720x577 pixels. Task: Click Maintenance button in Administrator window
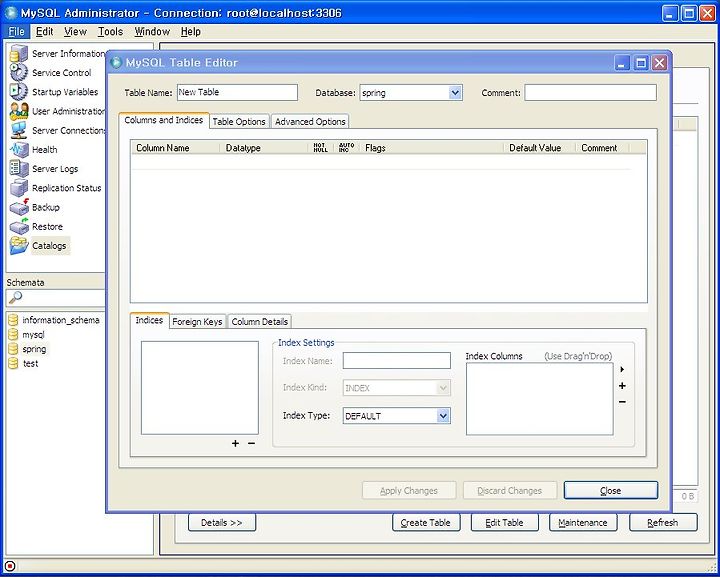pos(583,523)
